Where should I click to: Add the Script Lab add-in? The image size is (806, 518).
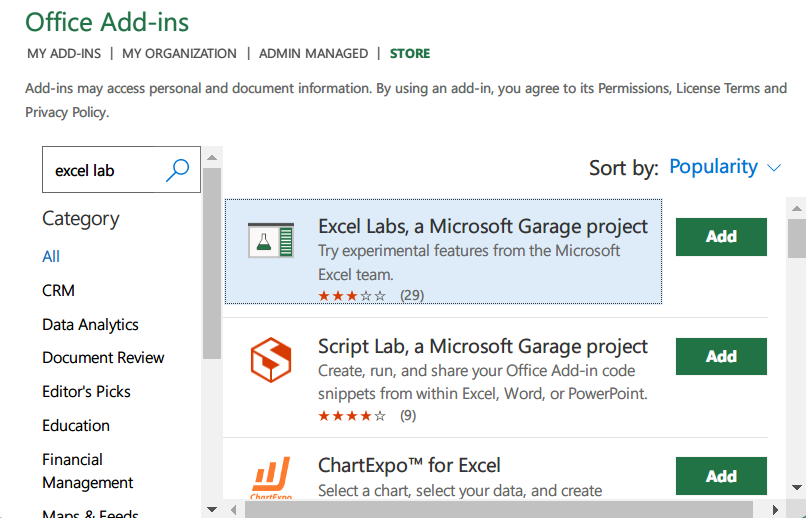point(721,357)
